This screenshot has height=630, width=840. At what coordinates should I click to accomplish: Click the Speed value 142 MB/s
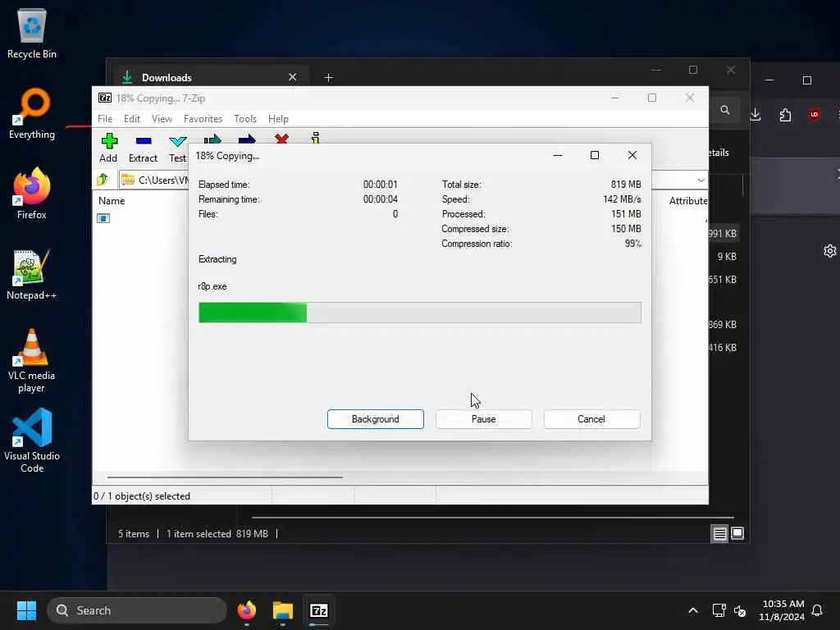point(622,199)
